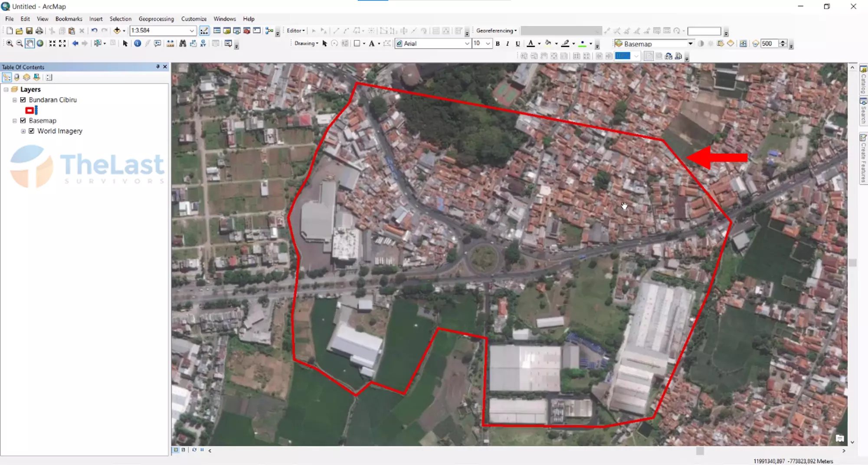Toggle italic text formatting

(x=508, y=44)
